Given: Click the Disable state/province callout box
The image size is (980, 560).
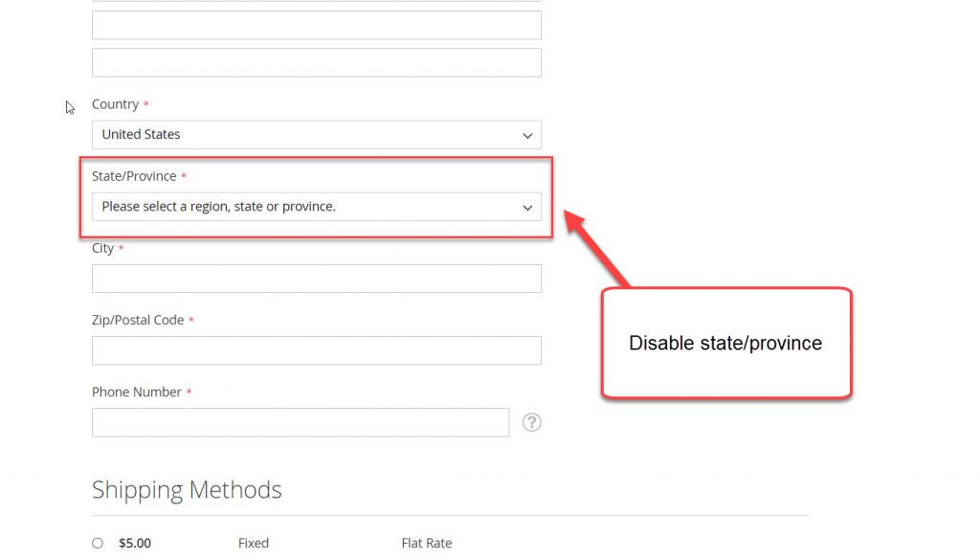Looking at the screenshot, I should (x=725, y=343).
